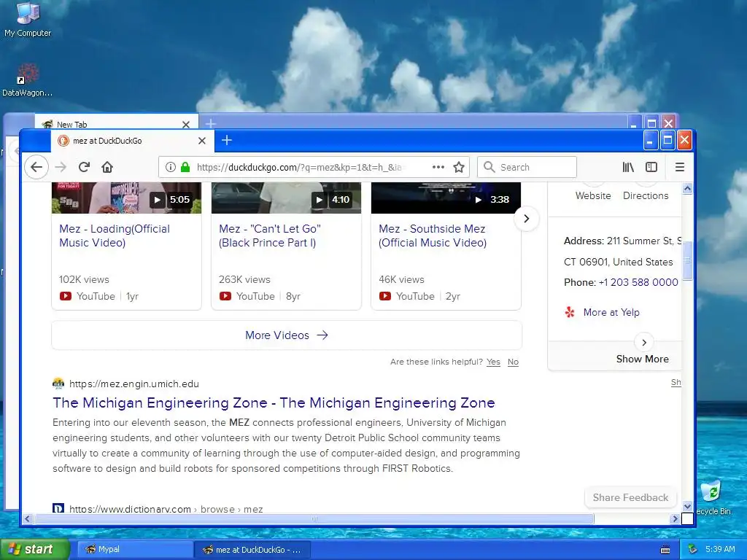Screen dimensions: 747x560
Task: Click the on-screen keyboard tray icon
Action: pos(665,550)
